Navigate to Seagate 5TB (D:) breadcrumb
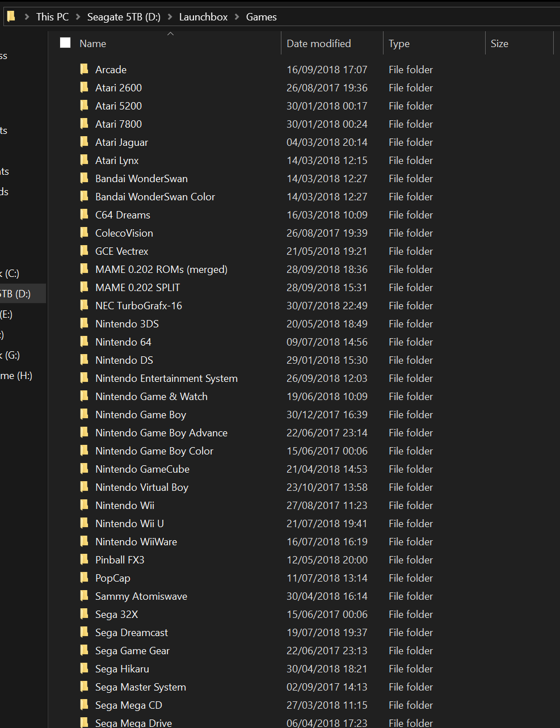 124,17
